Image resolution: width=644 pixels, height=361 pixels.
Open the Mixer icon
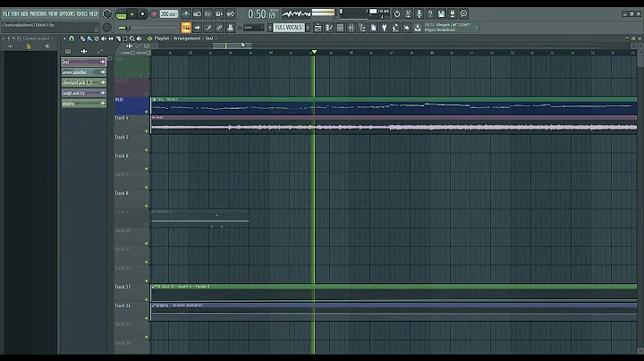coord(352,28)
